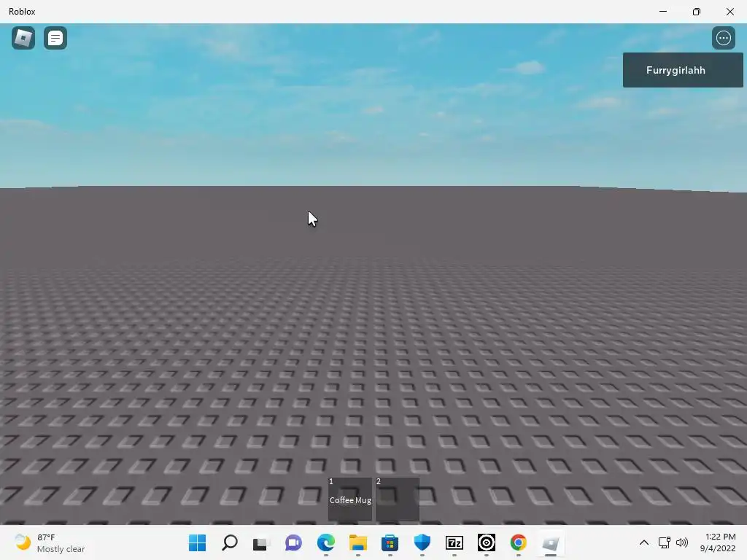Switch to the Roblox taskbar icon
Viewport: 747px width, 560px height.
pyautogui.click(x=551, y=542)
